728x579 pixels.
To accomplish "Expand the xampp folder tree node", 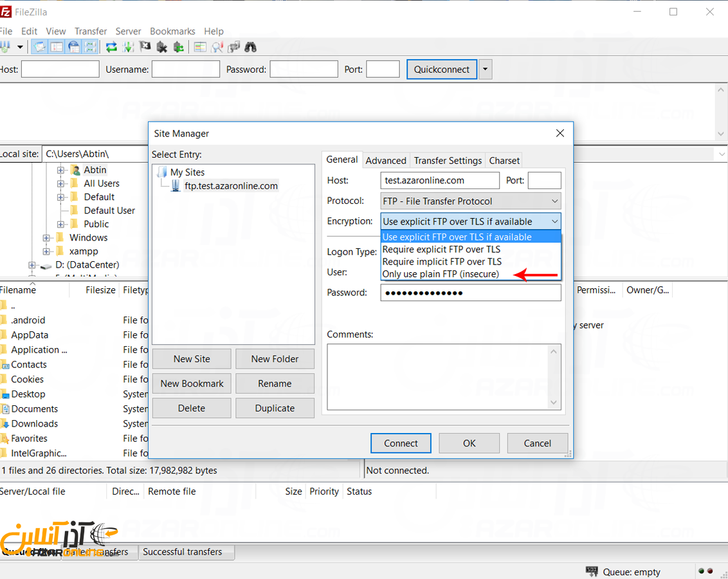I will pos(46,252).
